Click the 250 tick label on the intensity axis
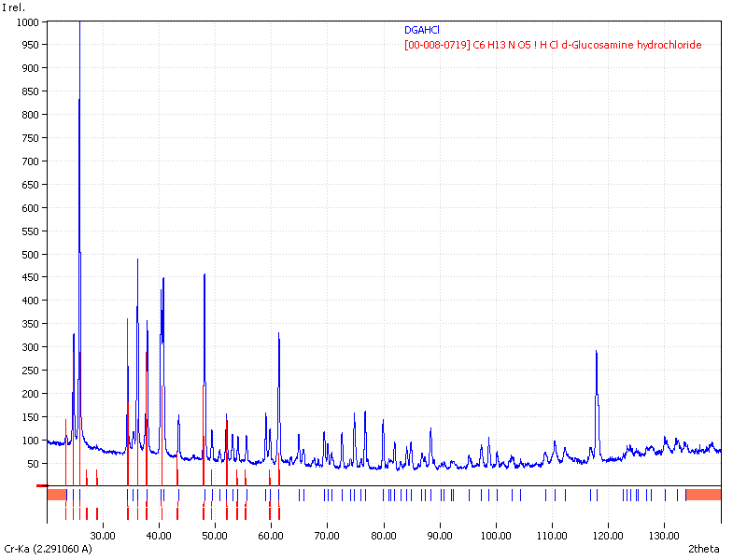 [x=30, y=371]
